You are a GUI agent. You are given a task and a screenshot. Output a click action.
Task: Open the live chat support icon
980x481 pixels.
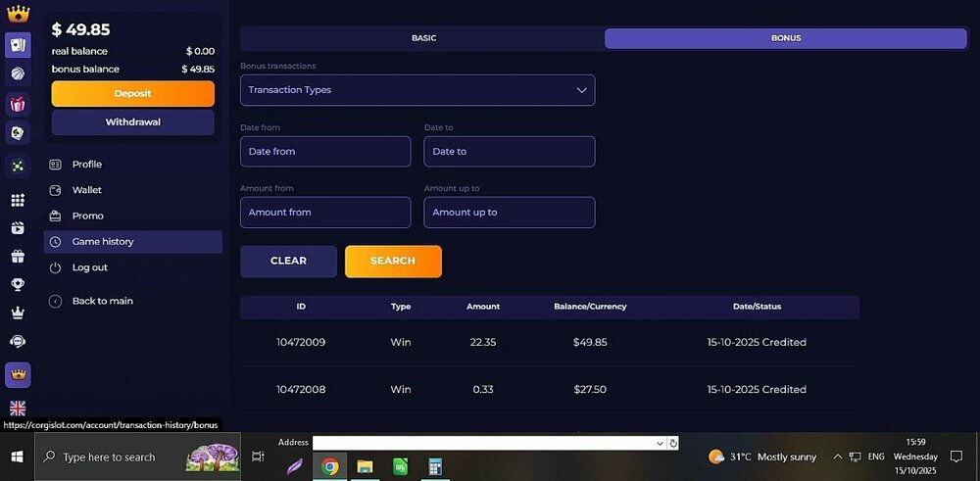[x=18, y=342]
